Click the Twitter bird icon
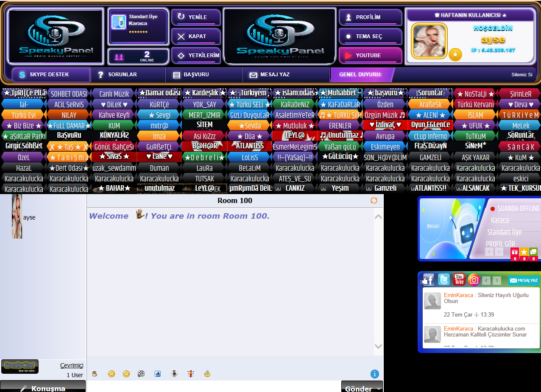Image resolution: width=541 pixels, height=392 pixels. click(x=444, y=280)
